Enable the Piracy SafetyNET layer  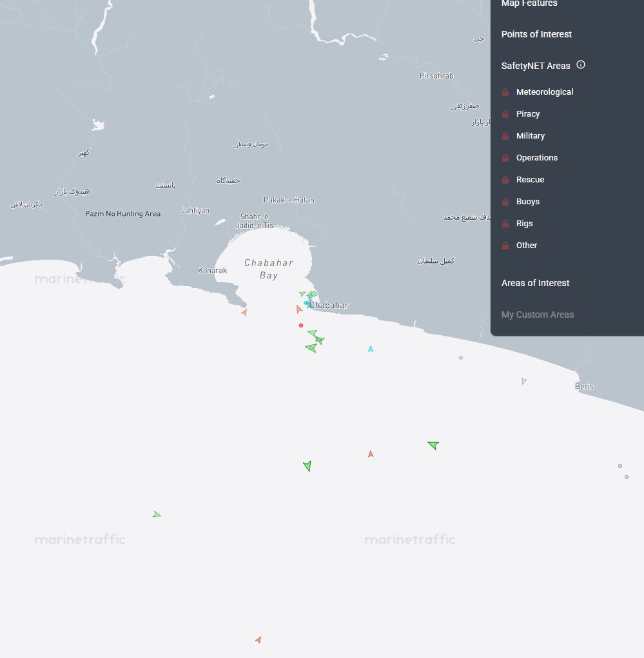pos(528,114)
